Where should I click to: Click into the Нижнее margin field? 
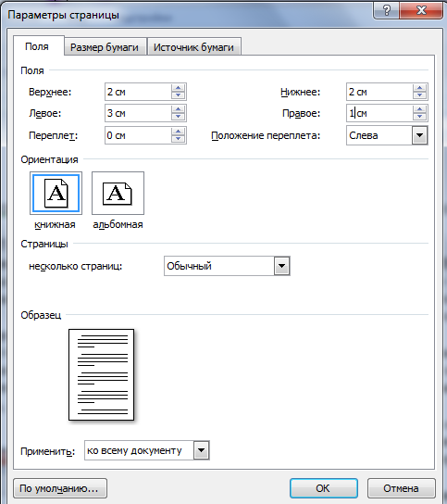(x=379, y=92)
